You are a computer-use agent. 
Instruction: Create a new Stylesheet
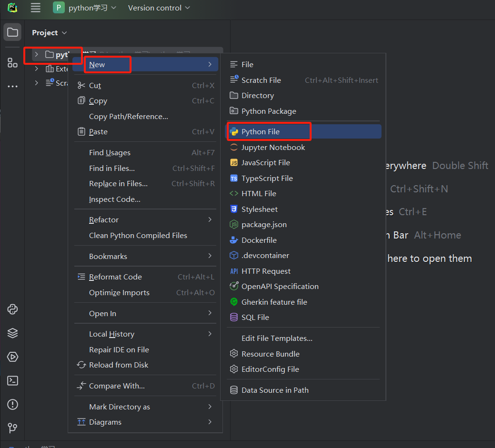(x=303, y=209)
